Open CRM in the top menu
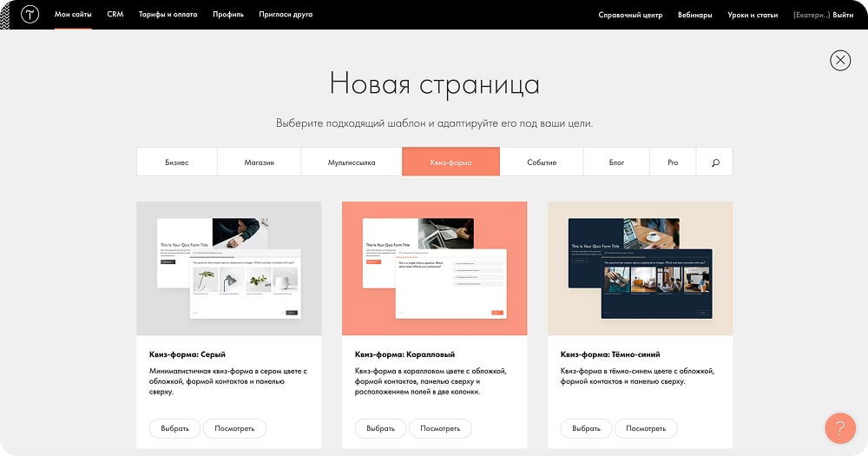The height and width of the screenshot is (456, 868). pos(115,15)
